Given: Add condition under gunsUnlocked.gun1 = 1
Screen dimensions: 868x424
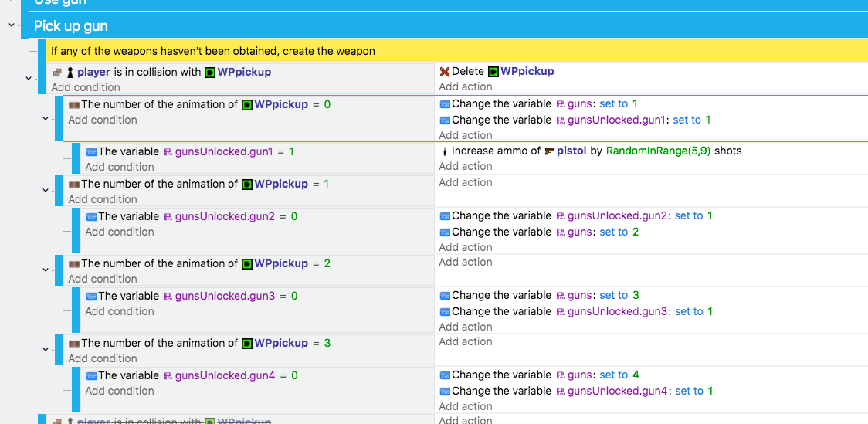Looking at the screenshot, I should click(x=120, y=167).
